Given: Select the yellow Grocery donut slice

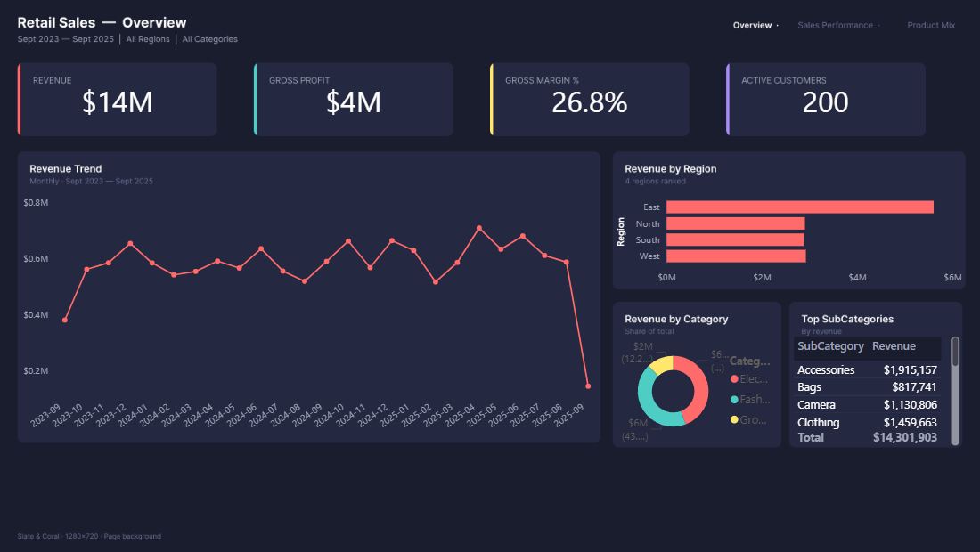Looking at the screenshot, I should point(662,363).
